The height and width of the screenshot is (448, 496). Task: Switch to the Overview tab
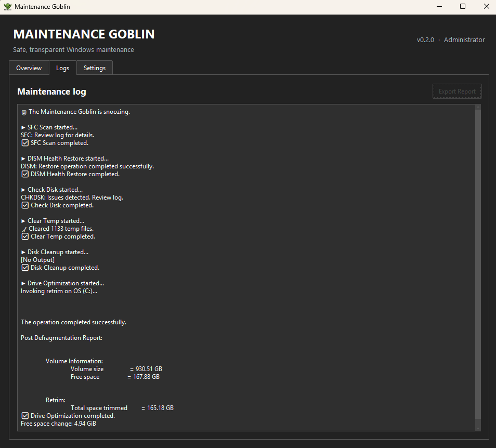point(29,68)
